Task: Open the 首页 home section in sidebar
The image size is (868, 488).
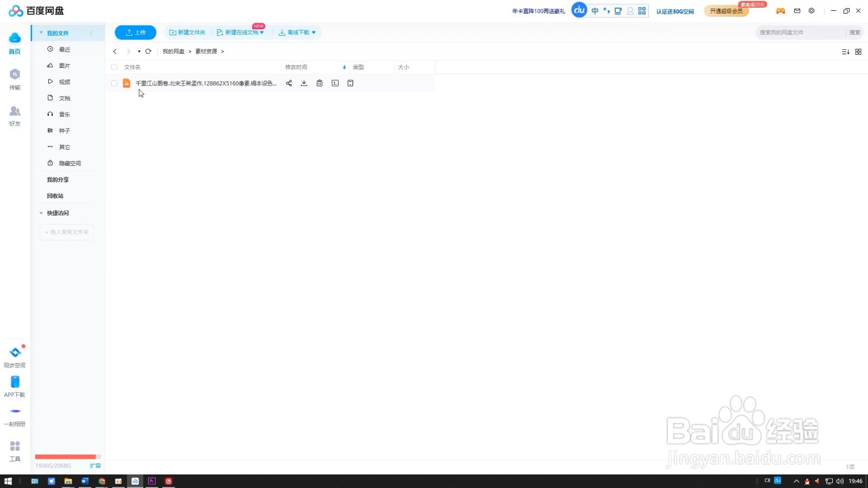Action: point(15,43)
